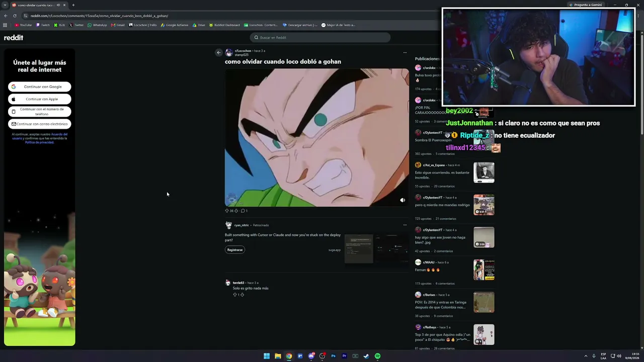Open the post's comments bubble icon
The height and width of the screenshot is (362, 644).
(x=243, y=211)
